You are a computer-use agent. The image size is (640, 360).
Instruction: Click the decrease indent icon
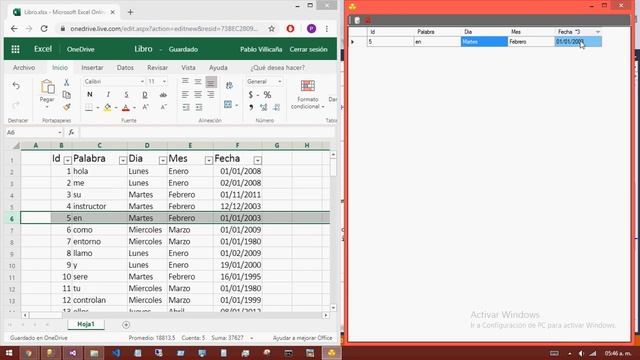(x=186, y=107)
